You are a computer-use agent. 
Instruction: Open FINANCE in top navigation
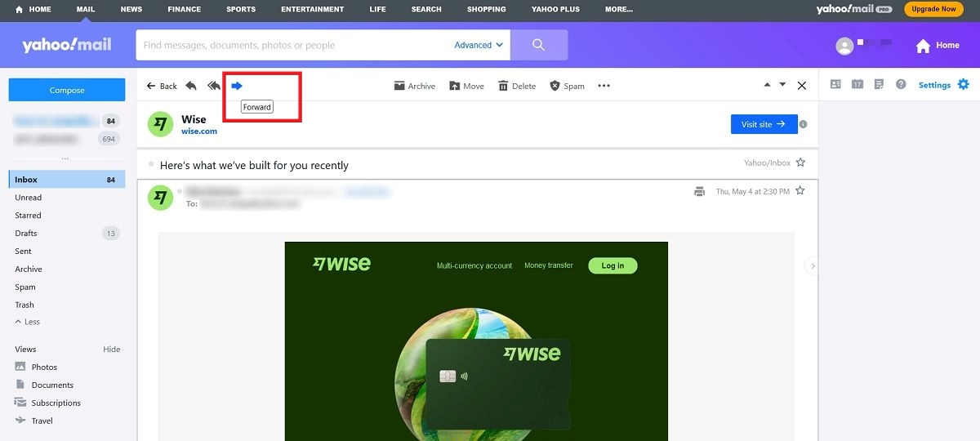pyautogui.click(x=184, y=9)
